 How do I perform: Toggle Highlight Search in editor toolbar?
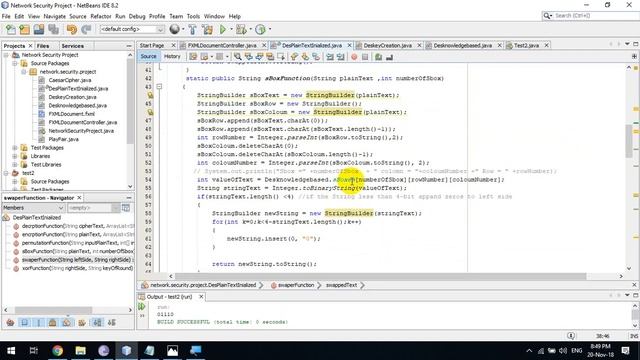pos(270,57)
